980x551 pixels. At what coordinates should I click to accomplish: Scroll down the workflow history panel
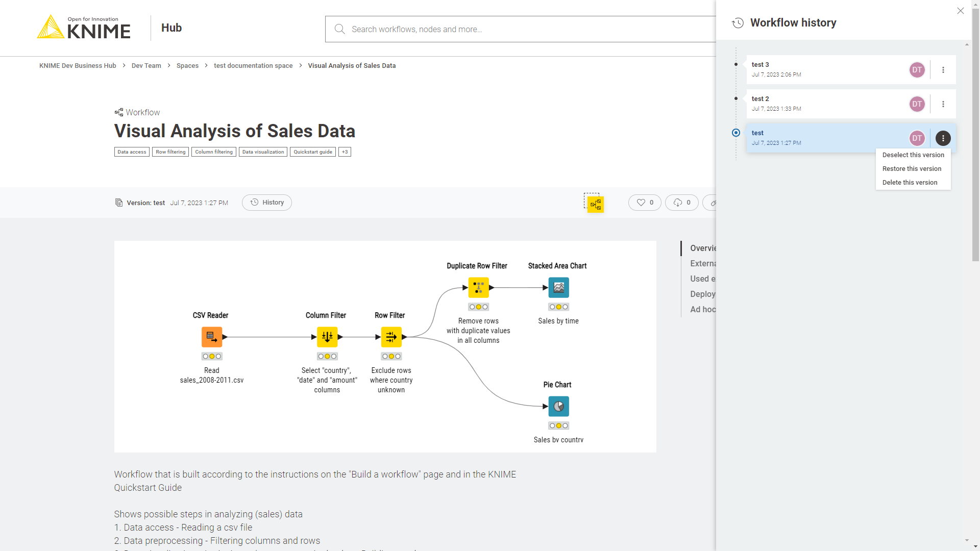967,543
